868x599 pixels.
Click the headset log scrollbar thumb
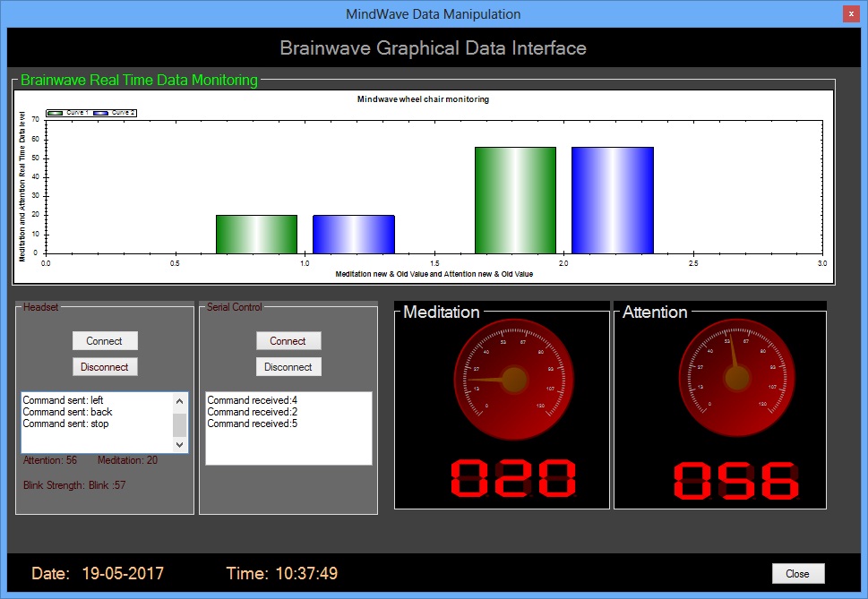180,424
